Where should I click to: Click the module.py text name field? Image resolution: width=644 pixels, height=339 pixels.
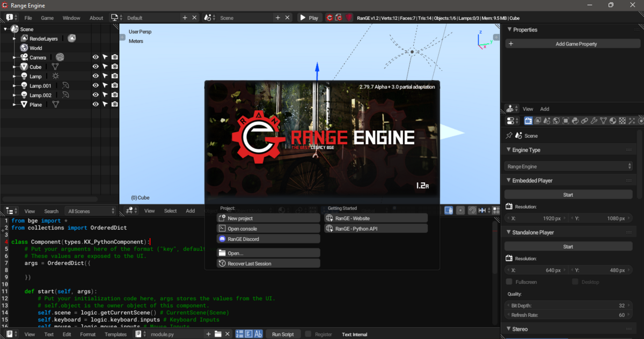174,334
